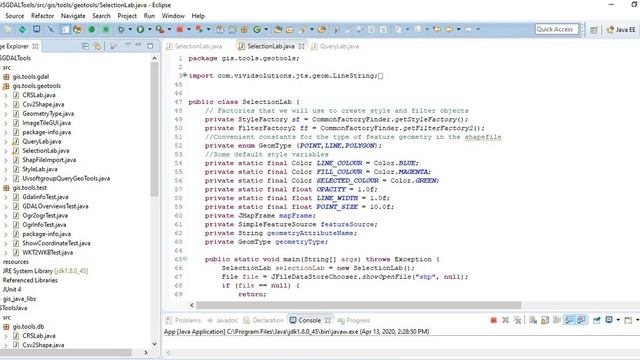This screenshot has width=640, height=360.
Task: Select the gis.tools.test package
Action: (29, 188)
